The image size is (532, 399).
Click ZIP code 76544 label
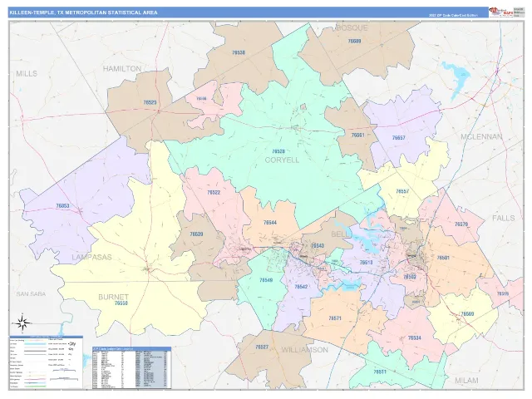pos(269,223)
